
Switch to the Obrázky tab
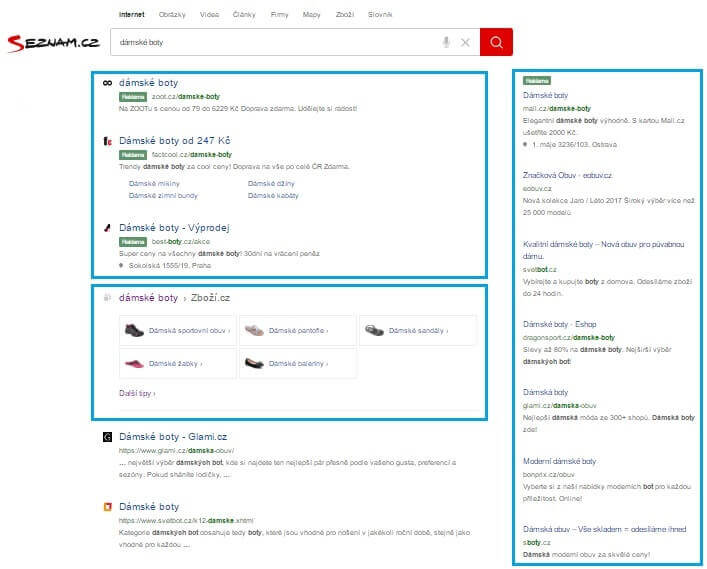172,14
